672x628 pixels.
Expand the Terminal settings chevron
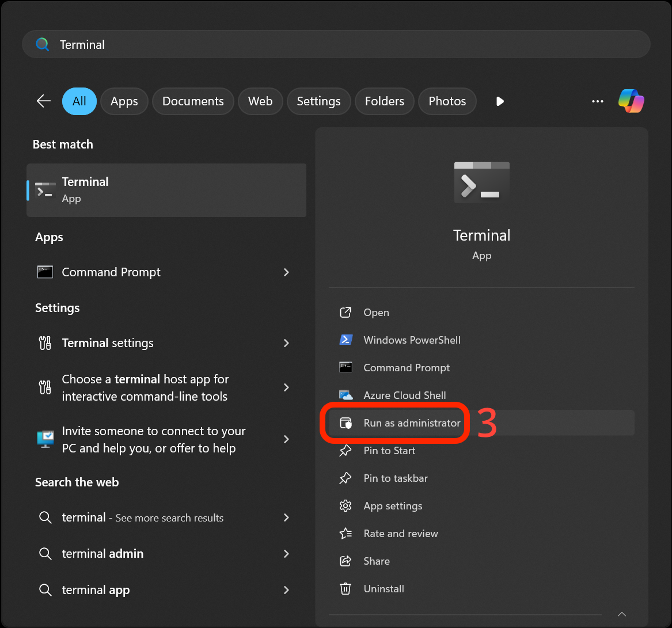coord(286,342)
